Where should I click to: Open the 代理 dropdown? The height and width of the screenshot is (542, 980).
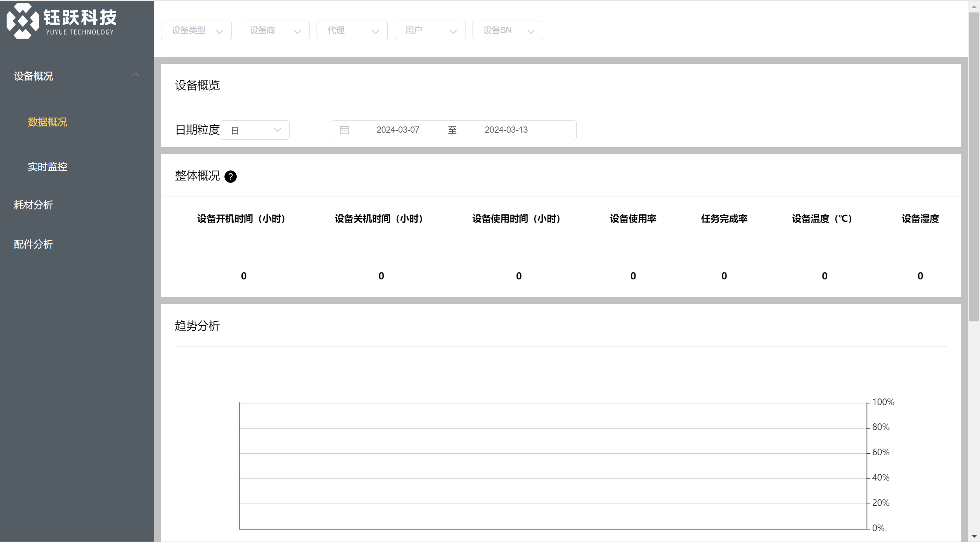pyautogui.click(x=352, y=30)
